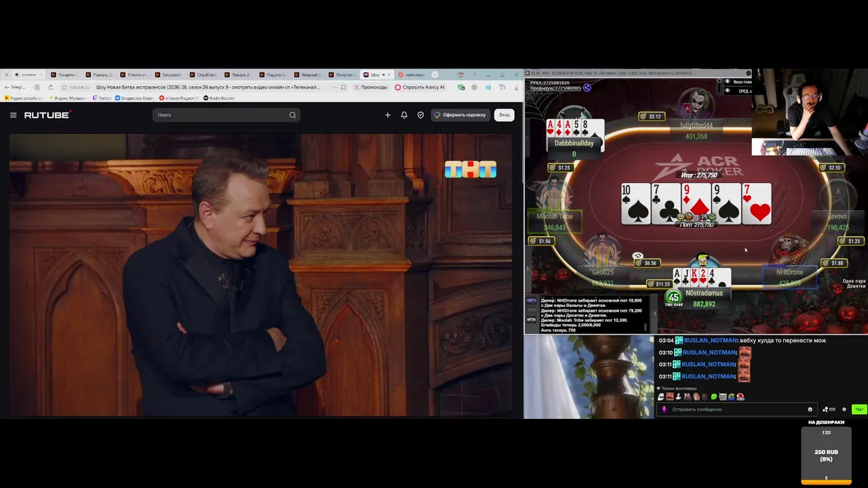868x488 pixels.
Task: Toggle the eye icon beside 'Ваша позиц'
Action: 728,81
